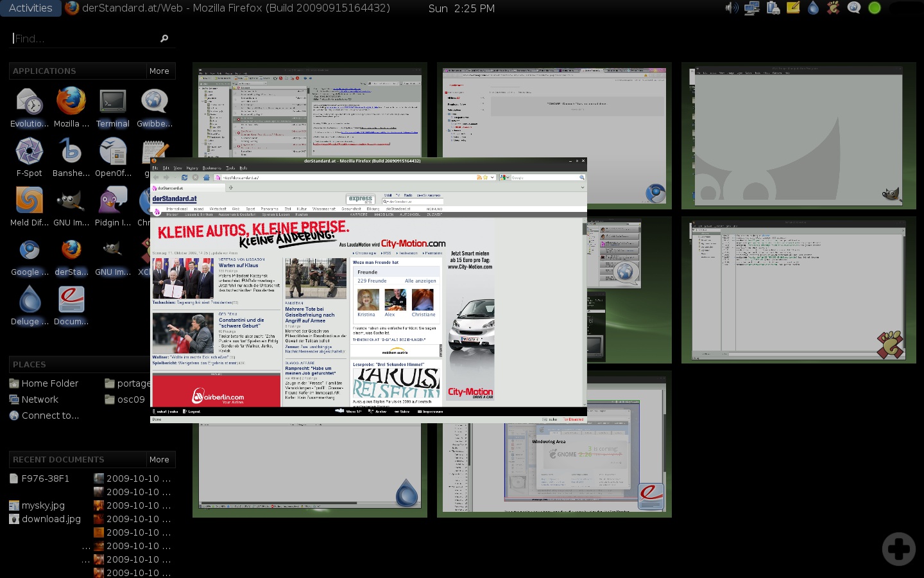Launch the Evolution mail application
Viewport: 924px width, 578px height.
click(29, 107)
